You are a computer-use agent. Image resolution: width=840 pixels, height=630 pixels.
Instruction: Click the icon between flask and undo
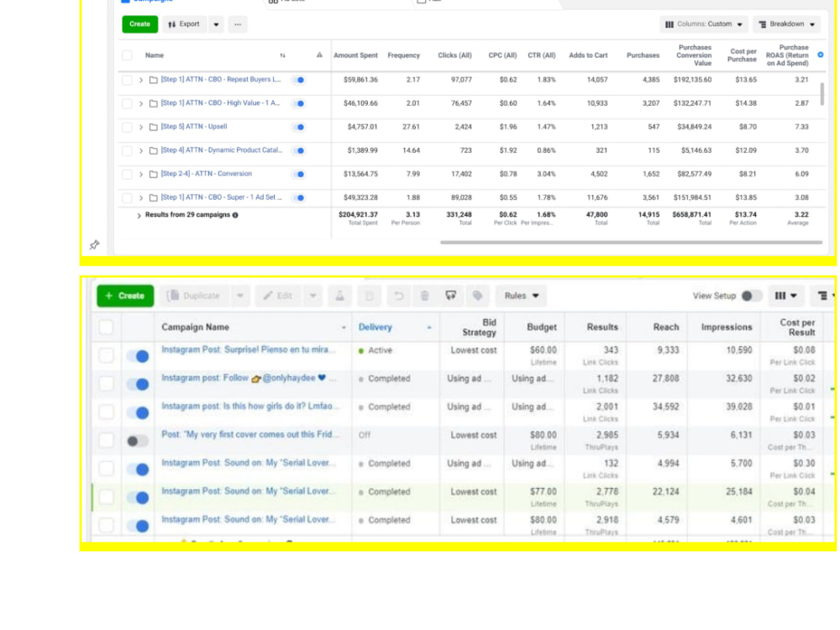point(369,296)
